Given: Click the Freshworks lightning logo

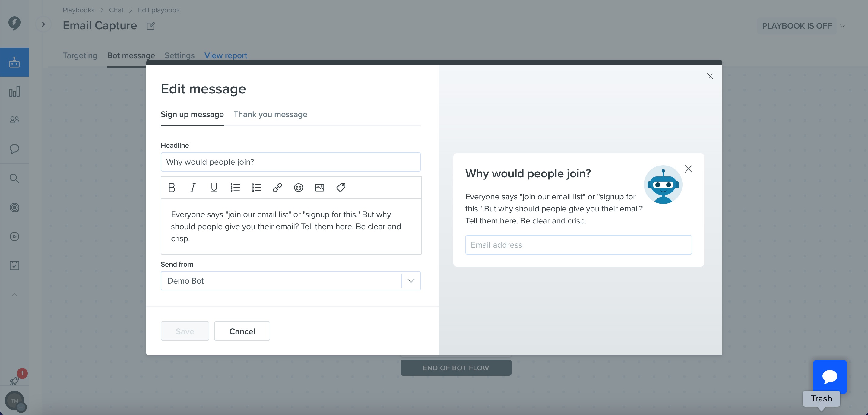Looking at the screenshot, I should (x=14, y=23).
